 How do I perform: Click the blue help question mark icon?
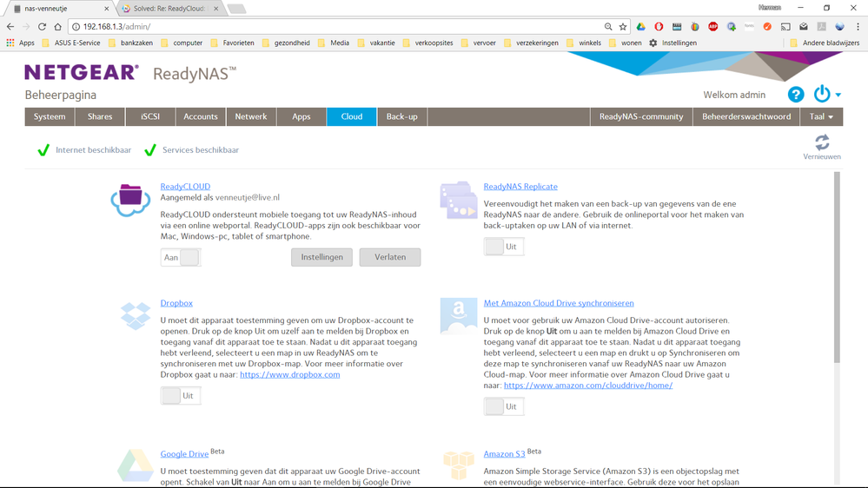[x=796, y=95]
